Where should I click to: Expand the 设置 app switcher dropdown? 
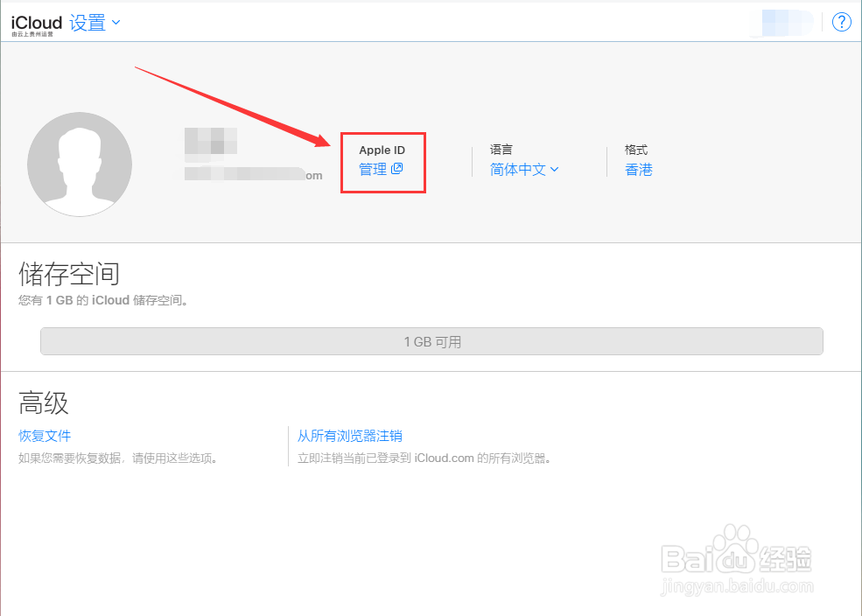95,23
